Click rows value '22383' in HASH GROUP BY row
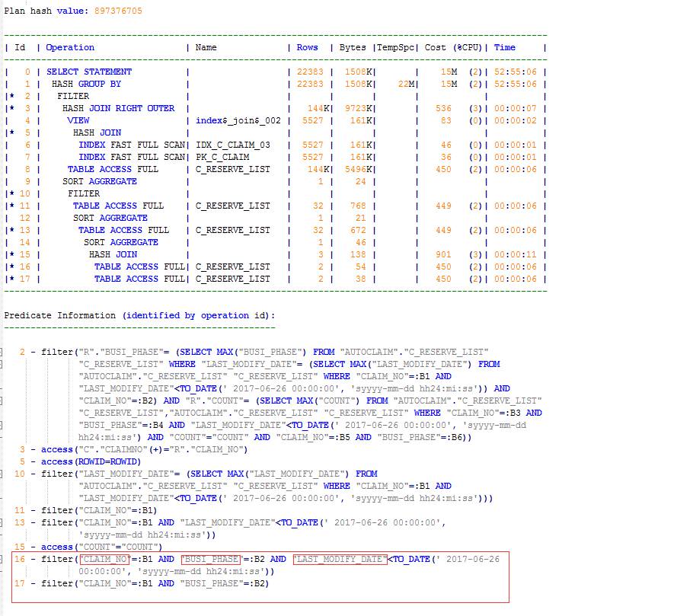 tap(310, 84)
